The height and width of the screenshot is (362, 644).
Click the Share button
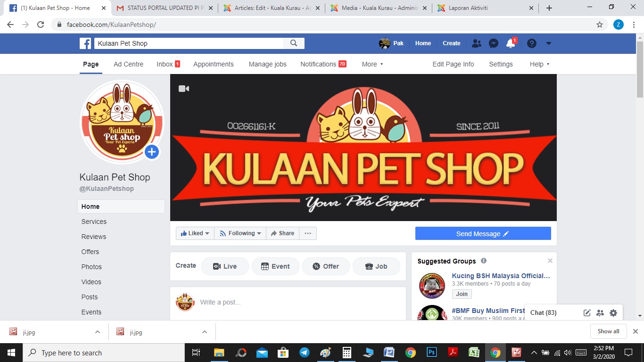click(x=282, y=233)
